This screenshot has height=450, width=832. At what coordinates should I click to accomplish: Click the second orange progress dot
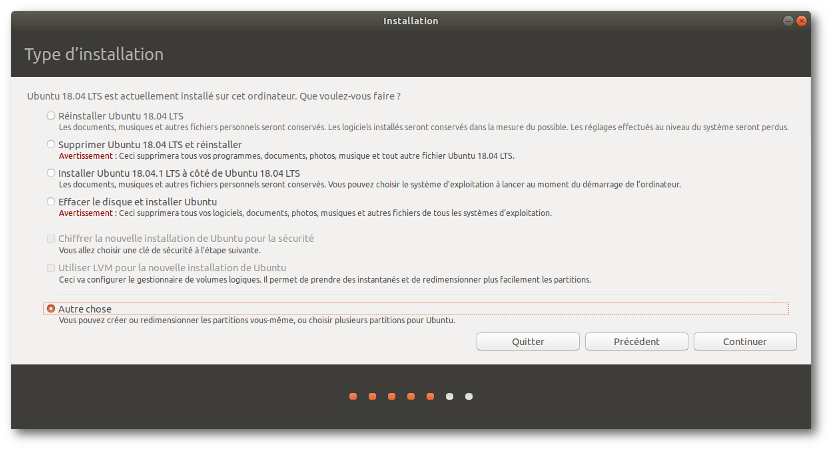click(x=372, y=397)
